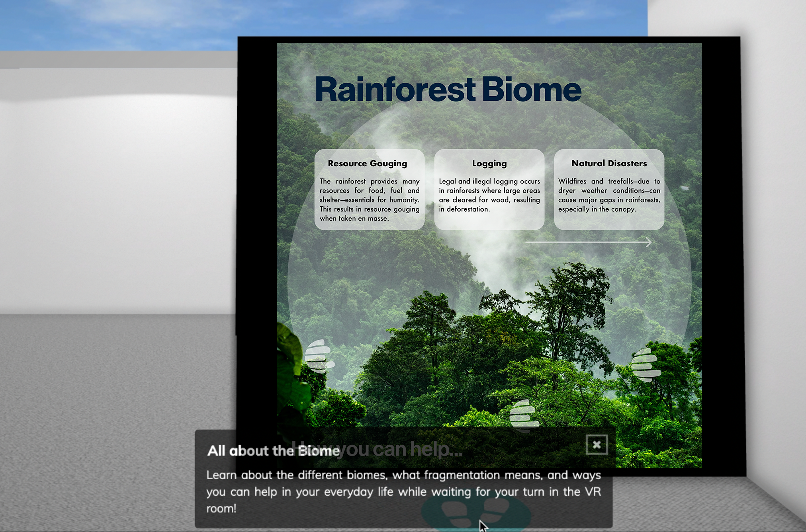
Task: Click the striped hotspot icon below the Natural Disasters card
Action: pos(646,364)
